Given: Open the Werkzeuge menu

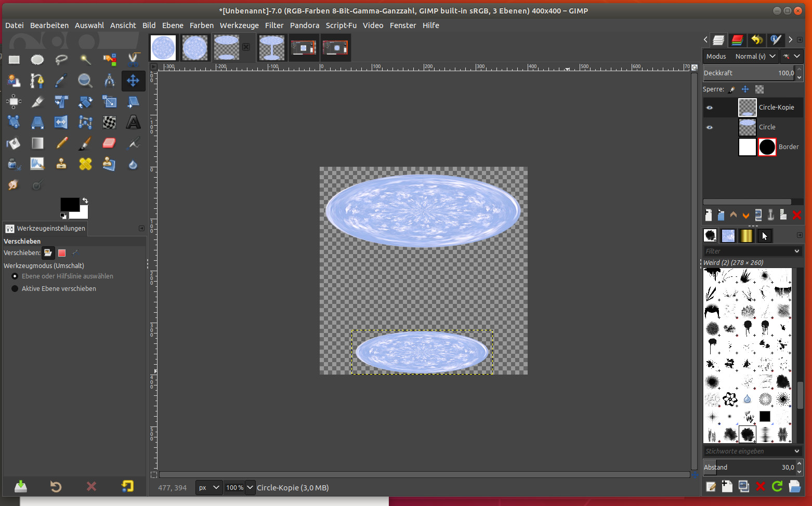Looking at the screenshot, I should tap(239, 25).
